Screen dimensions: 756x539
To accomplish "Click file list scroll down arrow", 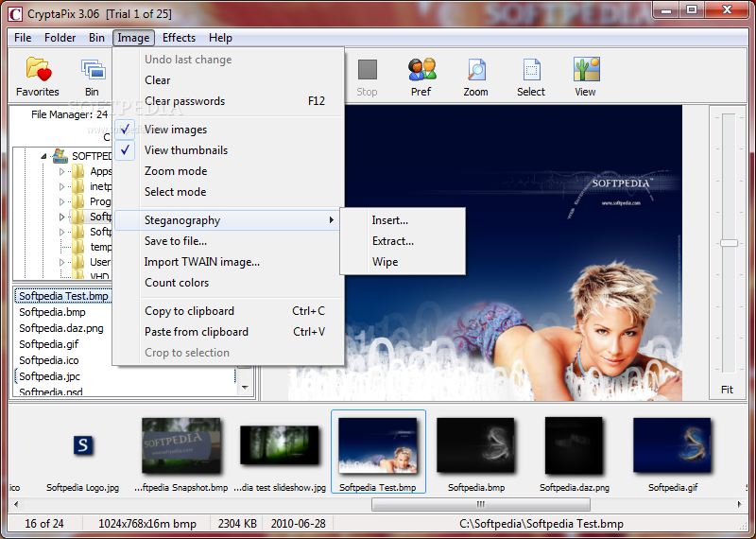I will point(245,388).
